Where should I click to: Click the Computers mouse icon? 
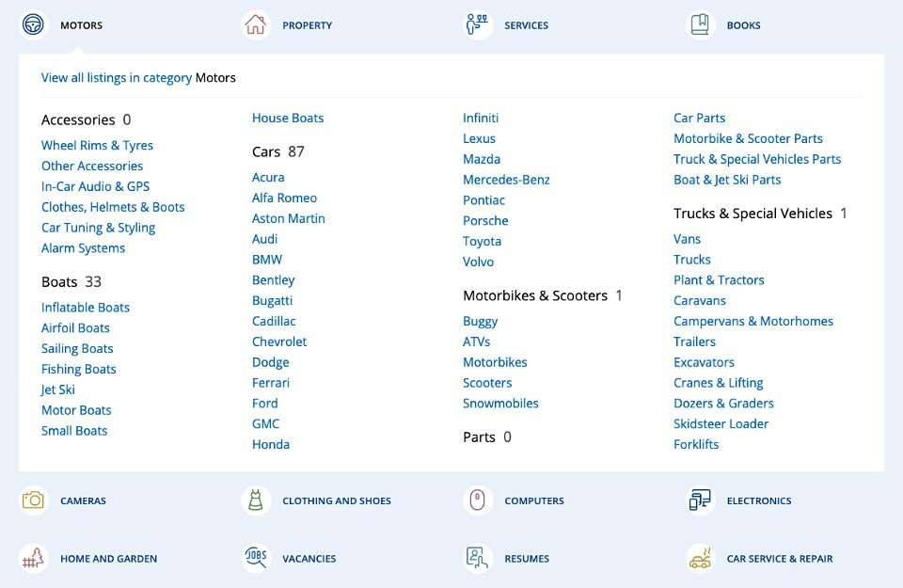478,501
